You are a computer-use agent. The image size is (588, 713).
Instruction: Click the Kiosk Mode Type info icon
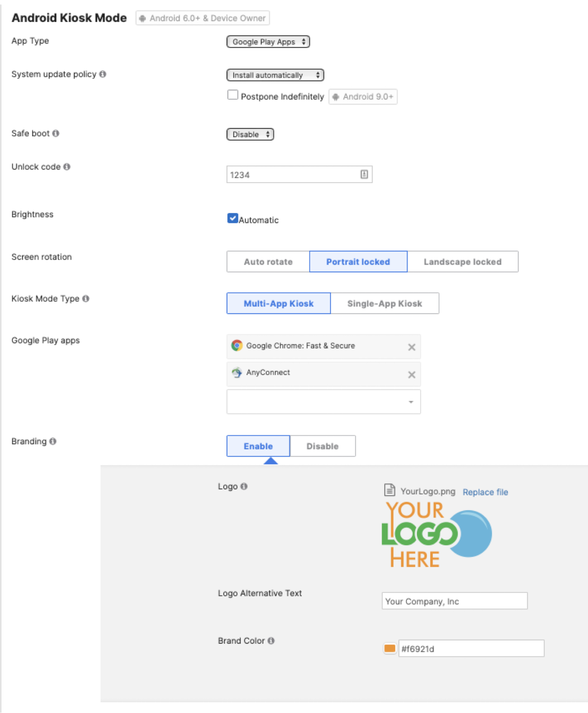86,298
